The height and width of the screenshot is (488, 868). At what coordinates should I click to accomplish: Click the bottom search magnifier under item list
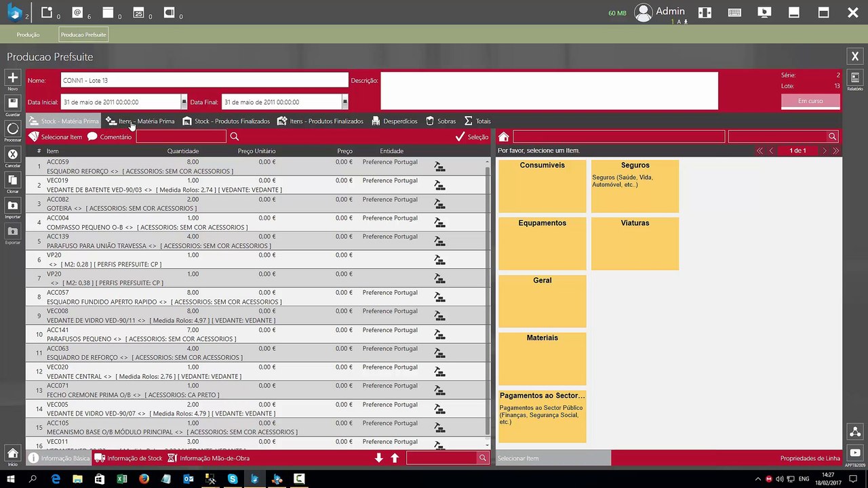[x=482, y=458]
